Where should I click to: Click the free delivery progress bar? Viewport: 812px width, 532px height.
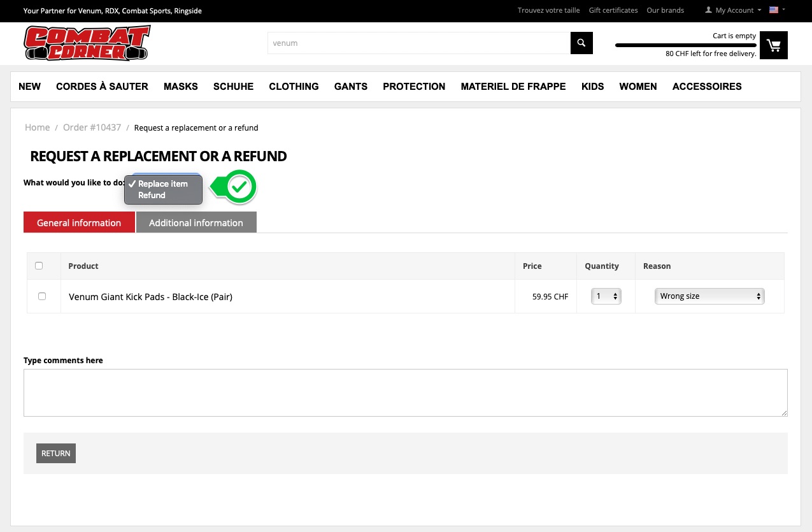pos(686,45)
